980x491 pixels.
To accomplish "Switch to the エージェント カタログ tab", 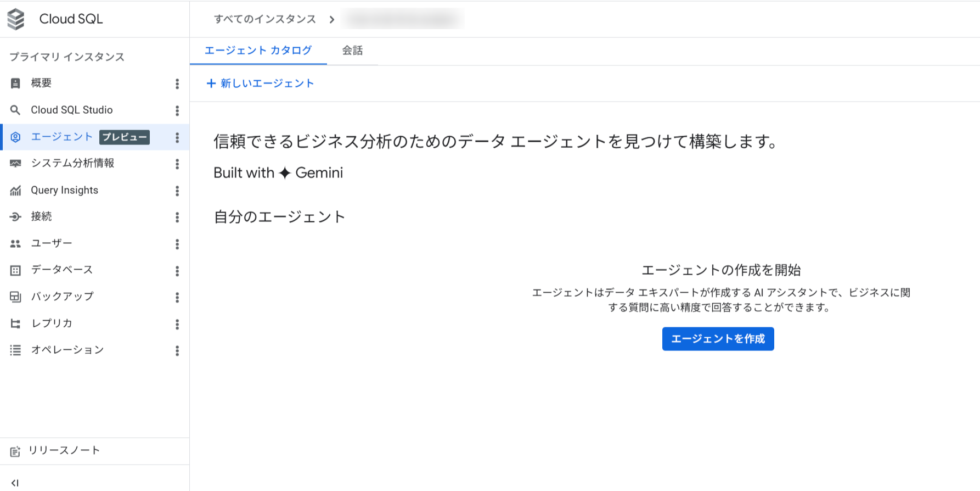I will (x=258, y=51).
